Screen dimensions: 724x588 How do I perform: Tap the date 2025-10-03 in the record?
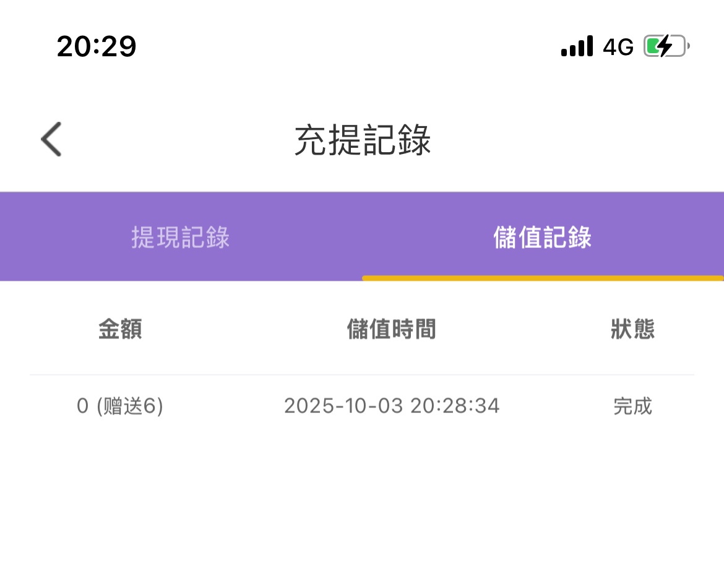click(343, 407)
